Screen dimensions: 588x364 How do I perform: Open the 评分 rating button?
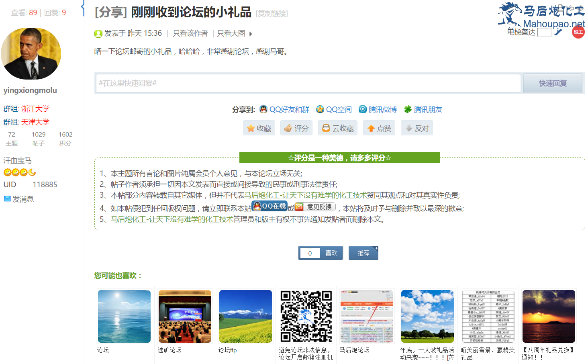click(296, 128)
